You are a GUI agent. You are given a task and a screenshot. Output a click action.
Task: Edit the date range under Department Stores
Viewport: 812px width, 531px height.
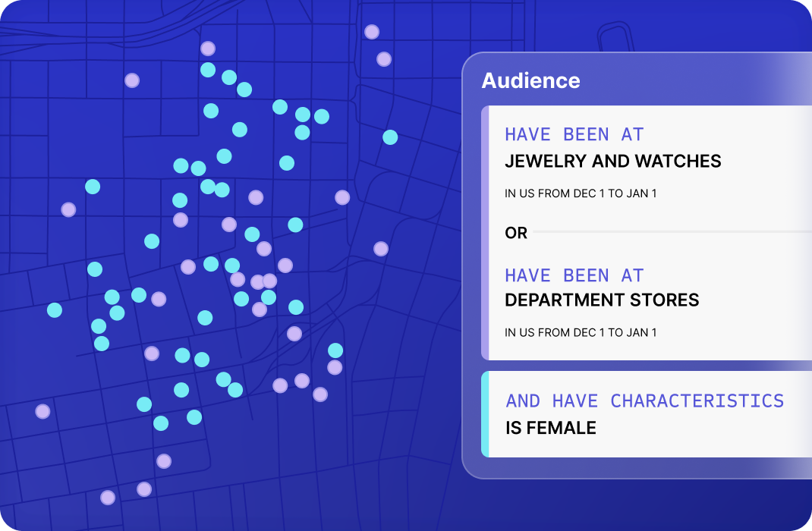point(581,333)
